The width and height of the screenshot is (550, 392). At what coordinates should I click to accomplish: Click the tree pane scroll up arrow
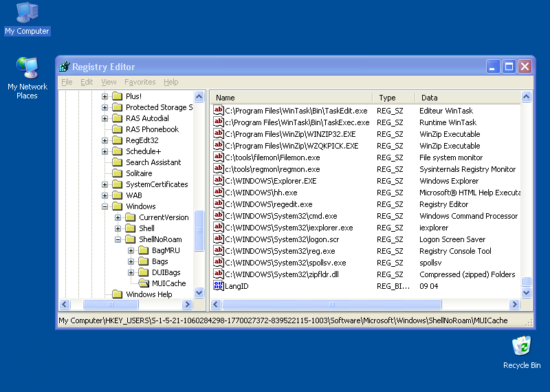(199, 96)
